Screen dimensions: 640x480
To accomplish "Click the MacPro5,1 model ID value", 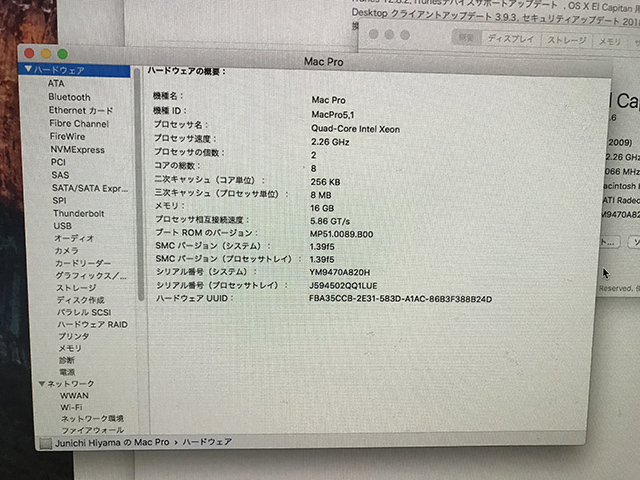I will pos(333,115).
